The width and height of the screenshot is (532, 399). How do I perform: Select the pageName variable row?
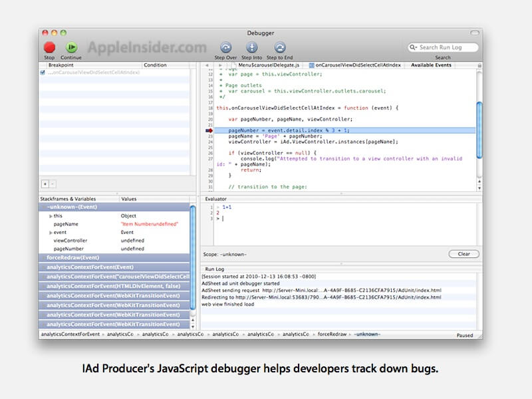click(x=114, y=224)
